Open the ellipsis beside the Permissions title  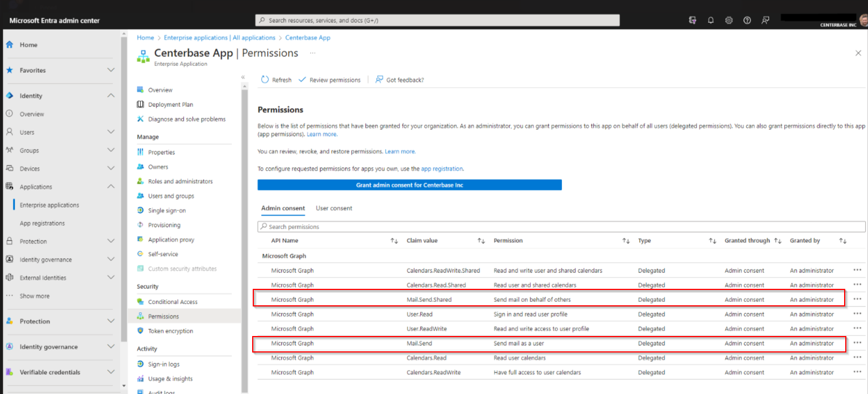click(312, 53)
